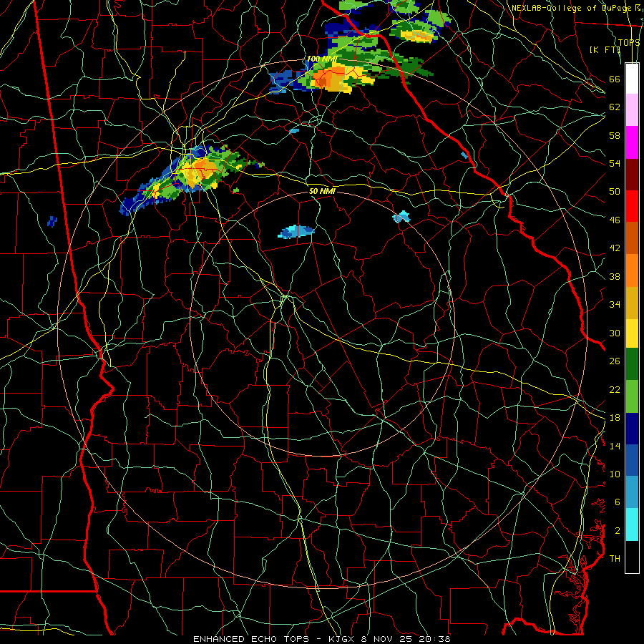Click the dark green 26 kft legend swatch
Screen dimensions: 644x644
click(632, 364)
